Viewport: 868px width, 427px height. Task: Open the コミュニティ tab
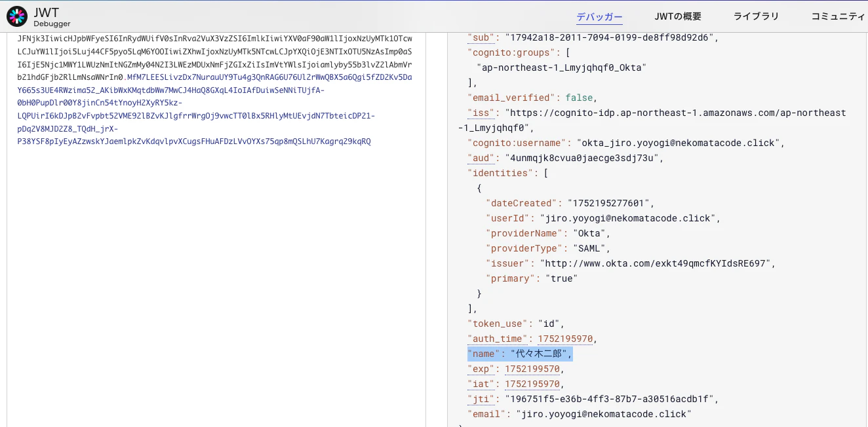click(839, 16)
